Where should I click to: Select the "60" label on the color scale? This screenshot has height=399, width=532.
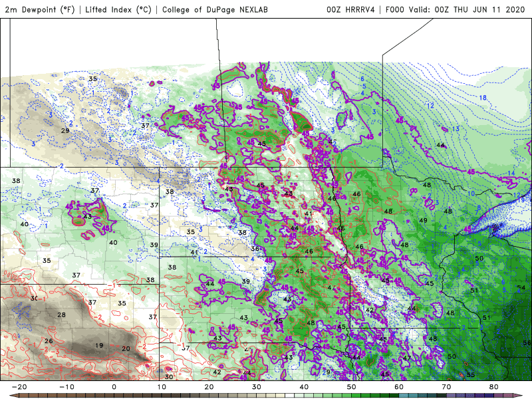[399, 387]
